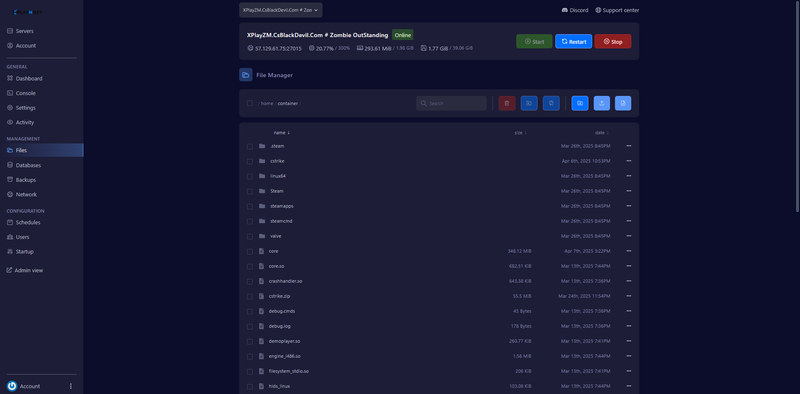This screenshot has width=800, height=394.
Task: Click the file icon of hlds_linux
Action: click(x=262, y=386)
